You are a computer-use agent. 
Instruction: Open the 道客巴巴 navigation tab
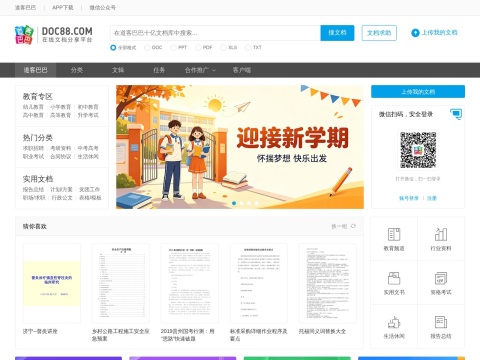point(35,70)
